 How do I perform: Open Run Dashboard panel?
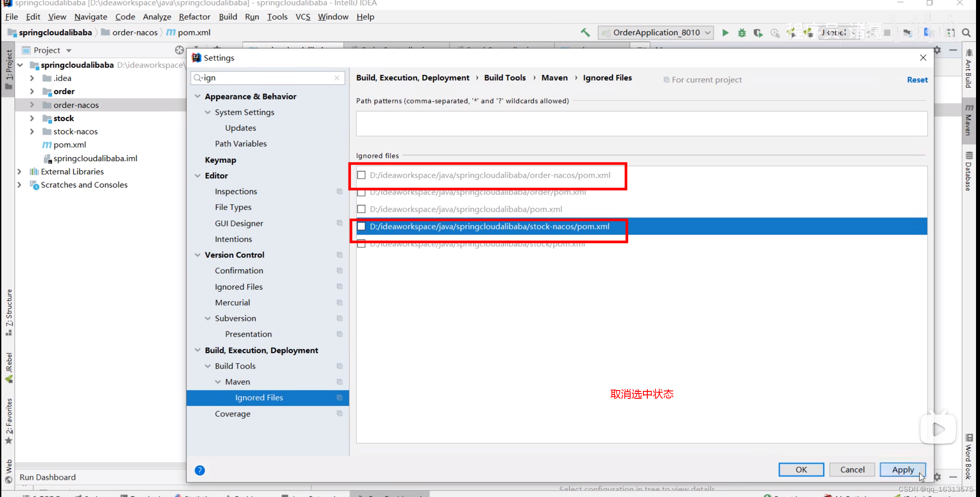click(x=48, y=477)
